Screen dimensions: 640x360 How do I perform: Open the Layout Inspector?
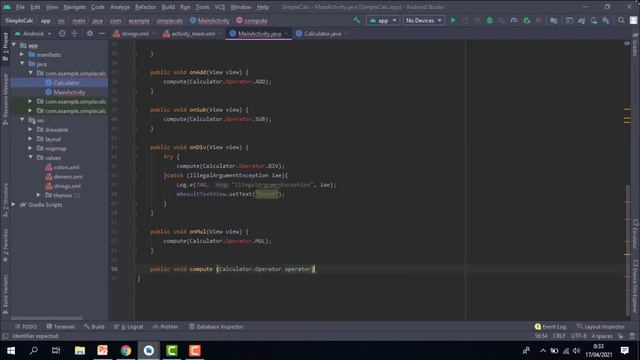(600, 327)
